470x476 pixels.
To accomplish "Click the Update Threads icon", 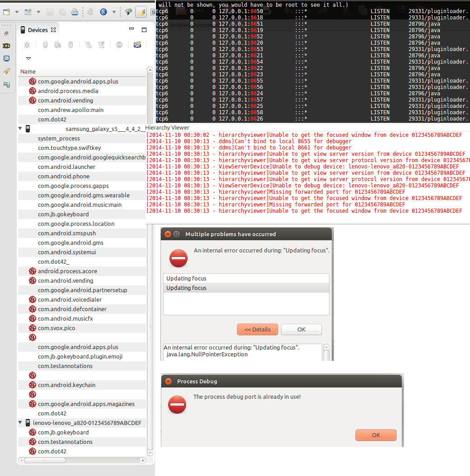I will [x=88, y=45].
